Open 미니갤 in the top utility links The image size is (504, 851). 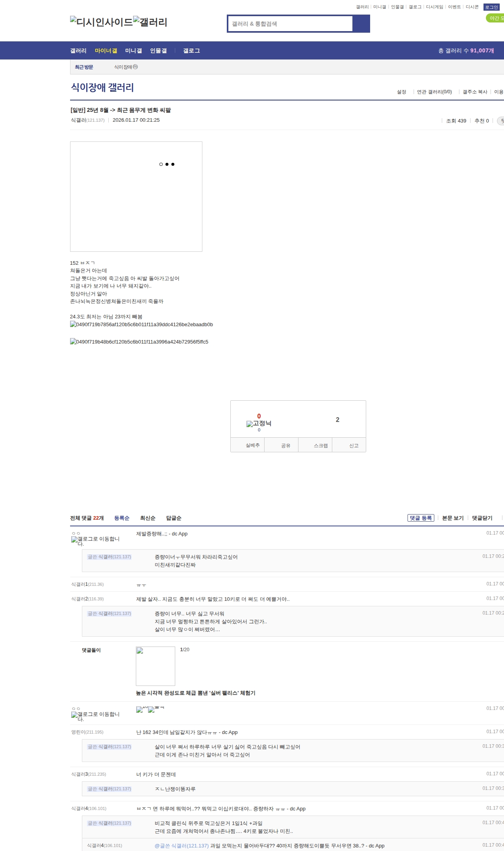pyautogui.click(x=380, y=7)
